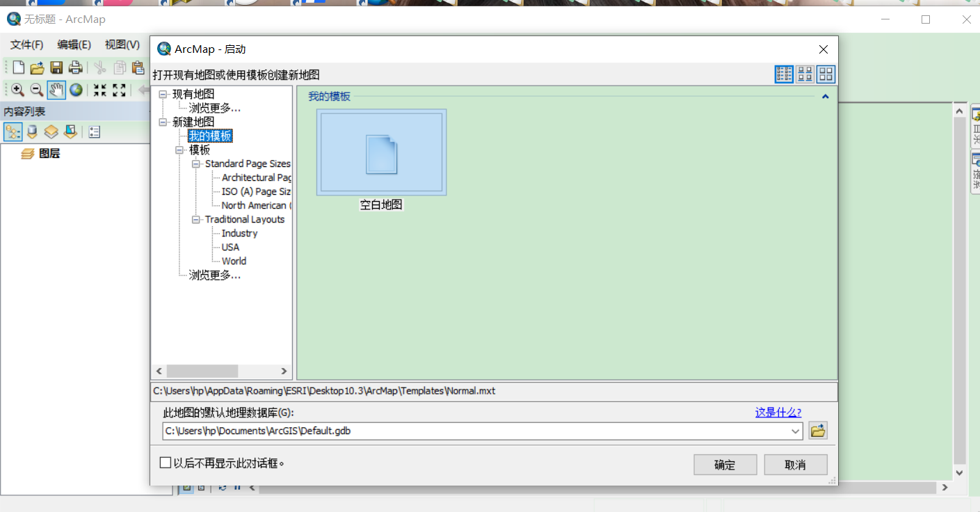Open the 这是什么? help link

[778, 413]
